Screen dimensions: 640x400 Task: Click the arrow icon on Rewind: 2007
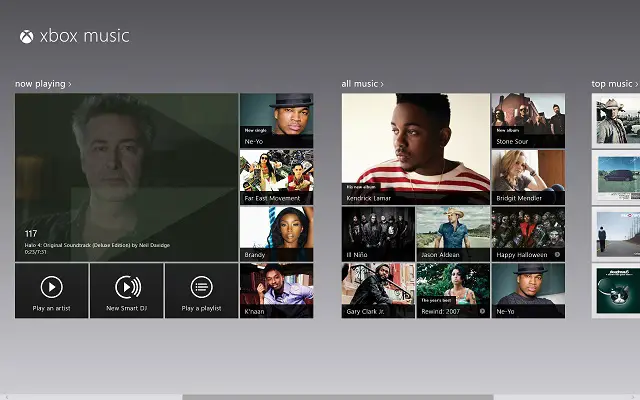[x=482, y=311]
